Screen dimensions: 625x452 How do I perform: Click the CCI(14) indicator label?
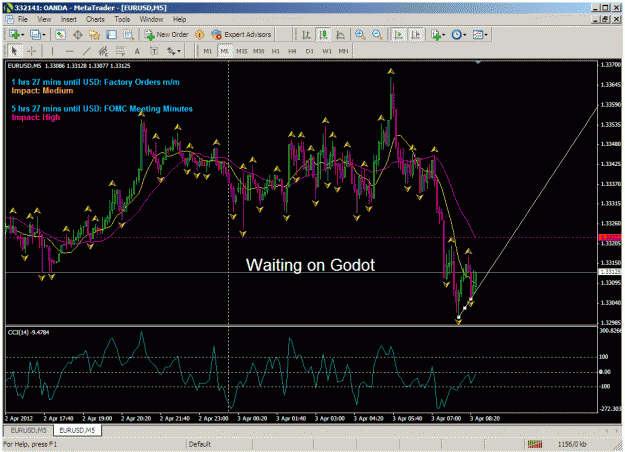(28, 332)
